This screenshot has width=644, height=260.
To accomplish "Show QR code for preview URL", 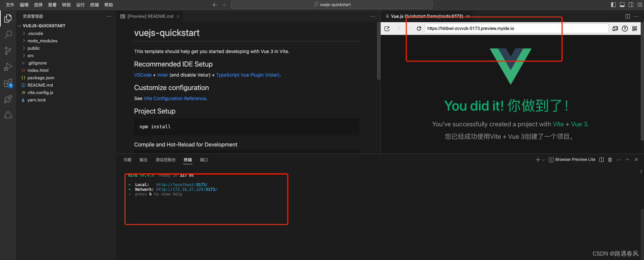I will [635, 29].
